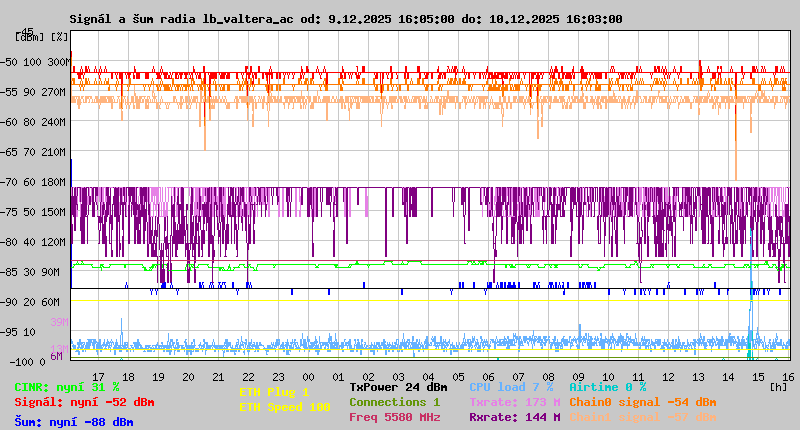Image resolution: width=800 pixels, height=430 pixels.
Task: Click the '-85 30 90M' y-axis label
Action: (x=31, y=272)
